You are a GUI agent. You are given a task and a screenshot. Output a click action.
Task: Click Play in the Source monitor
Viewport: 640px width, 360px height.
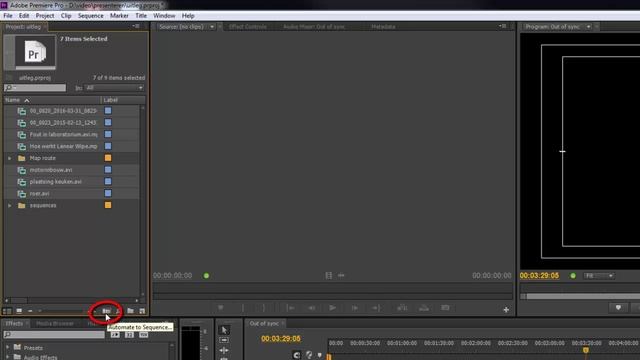point(333,308)
